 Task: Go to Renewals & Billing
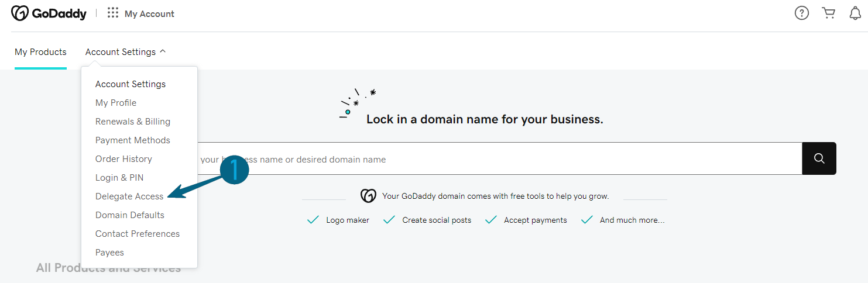133,122
